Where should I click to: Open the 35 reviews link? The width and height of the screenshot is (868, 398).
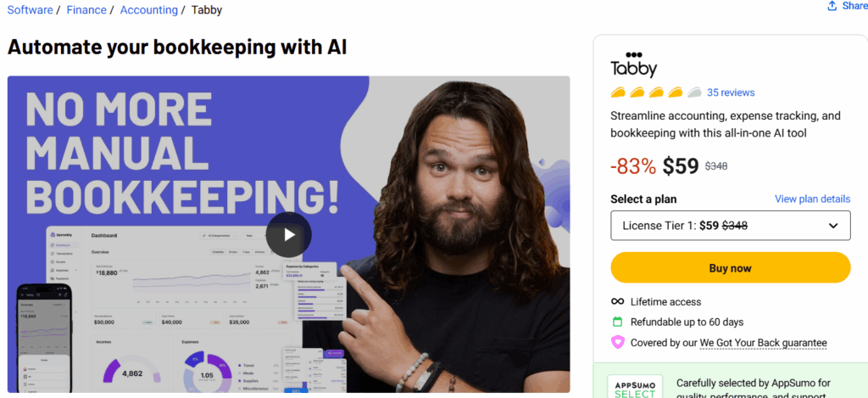tap(731, 92)
